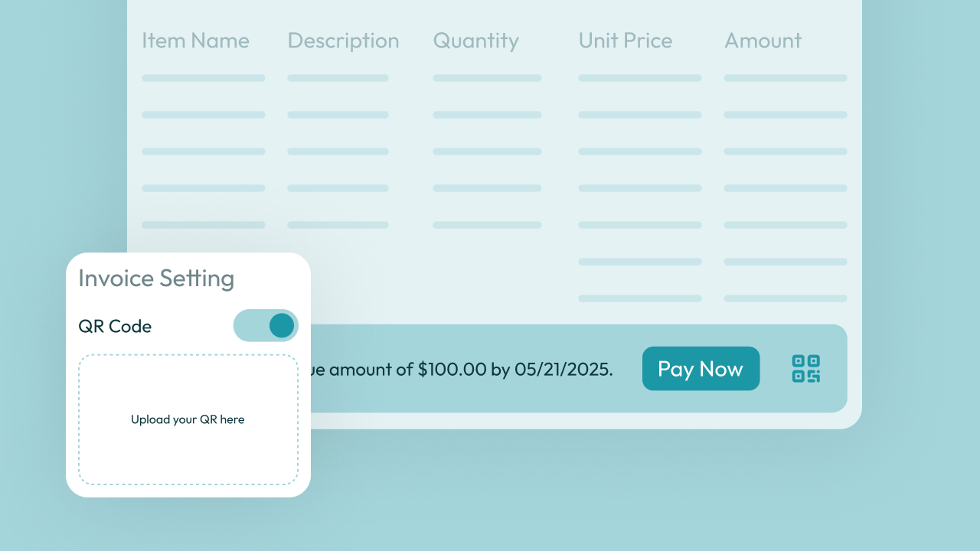This screenshot has width=980, height=551.
Task: Click first placeholder row under Unit Price
Action: click(640, 78)
